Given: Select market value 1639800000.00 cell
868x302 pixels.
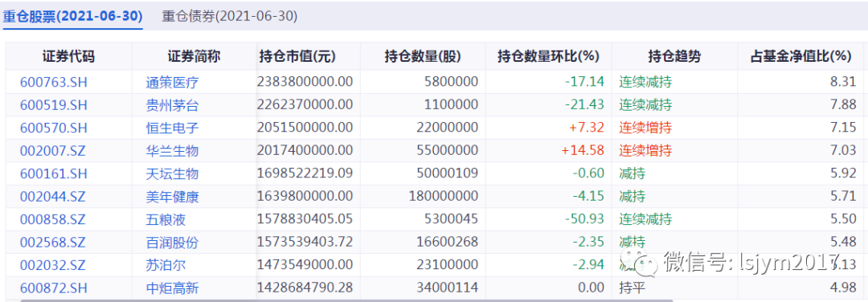Looking at the screenshot, I should [x=305, y=196].
